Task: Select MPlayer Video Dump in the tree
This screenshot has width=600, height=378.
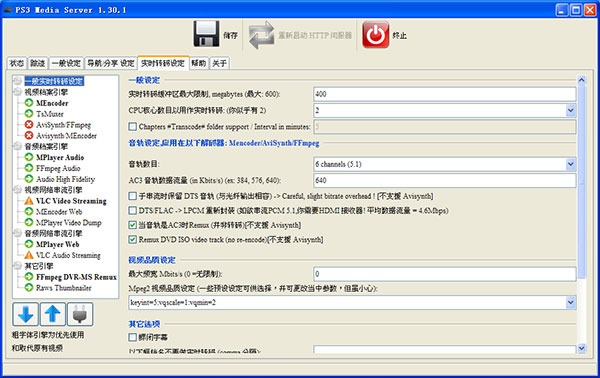Action: pyautogui.click(x=69, y=222)
